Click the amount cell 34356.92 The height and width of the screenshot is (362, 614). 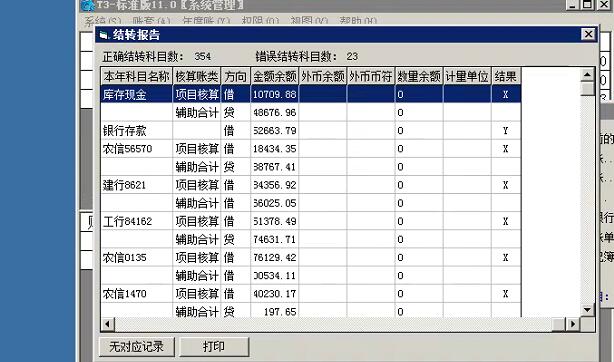pyautogui.click(x=274, y=185)
